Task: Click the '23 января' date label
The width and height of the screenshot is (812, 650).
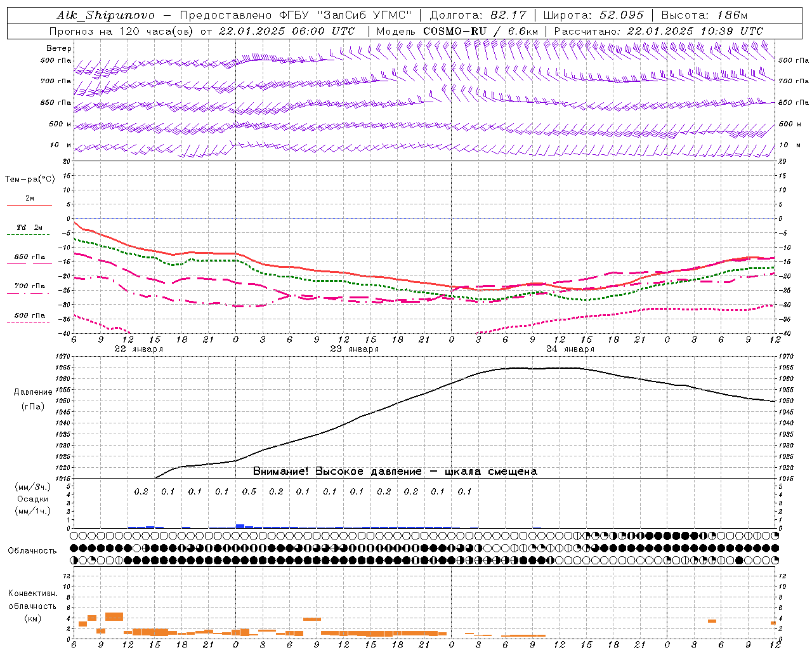Action: point(354,349)
